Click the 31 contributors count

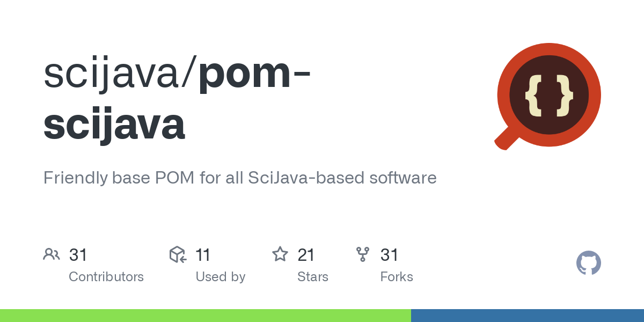coord(78,254)
